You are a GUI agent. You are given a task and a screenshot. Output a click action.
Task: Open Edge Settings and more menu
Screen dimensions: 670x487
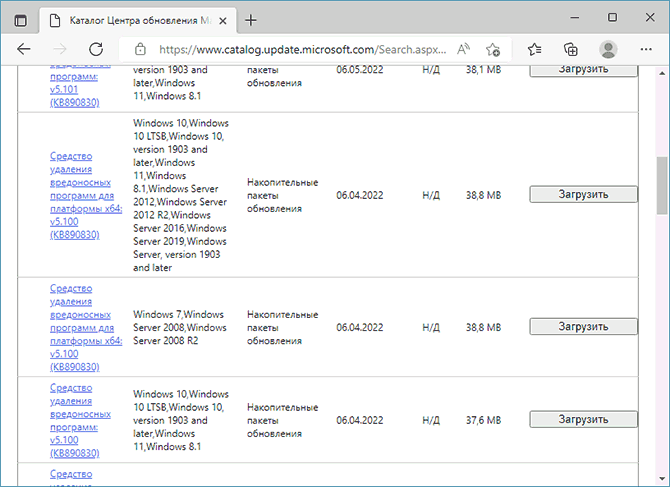pyautogui.click(x=646, y=50)
